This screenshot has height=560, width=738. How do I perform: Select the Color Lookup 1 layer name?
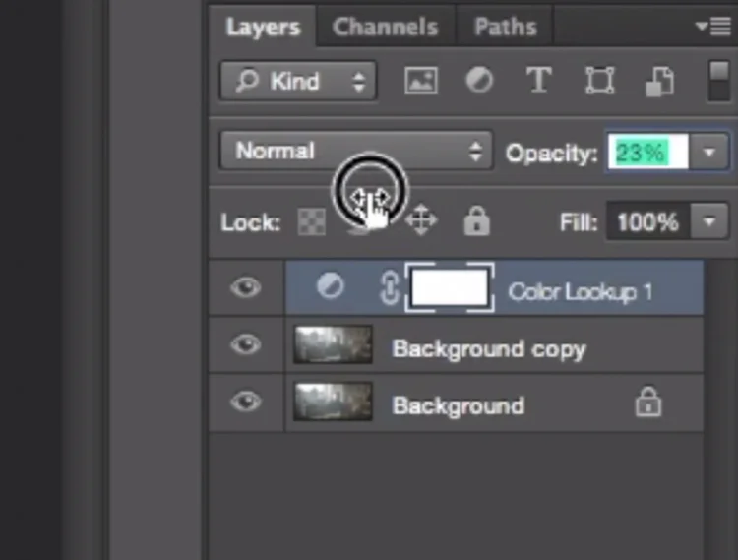pos(581,291)
